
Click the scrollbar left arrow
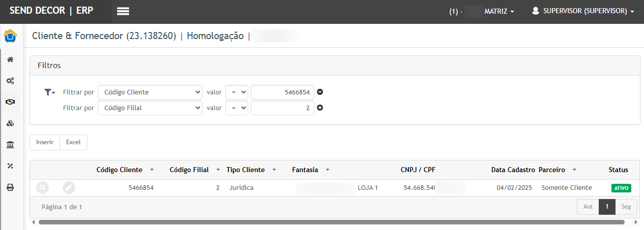pos(34,222)
